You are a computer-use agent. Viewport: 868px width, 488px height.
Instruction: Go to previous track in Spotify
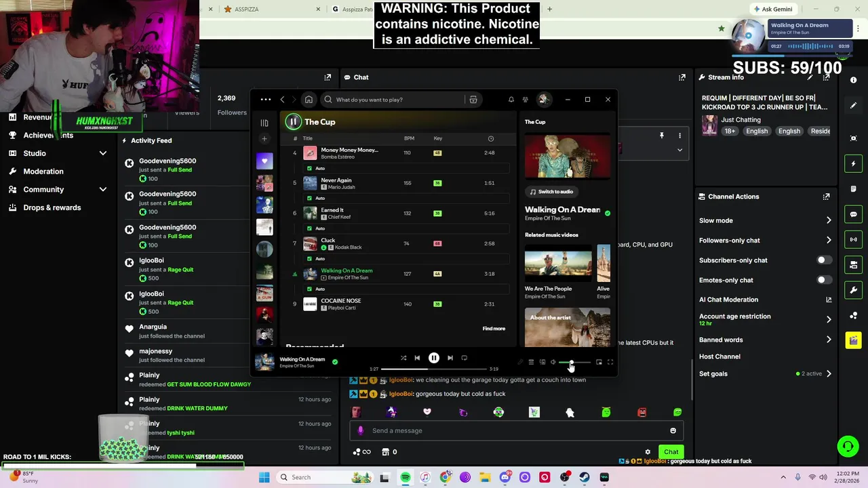[x=417, y=358]
